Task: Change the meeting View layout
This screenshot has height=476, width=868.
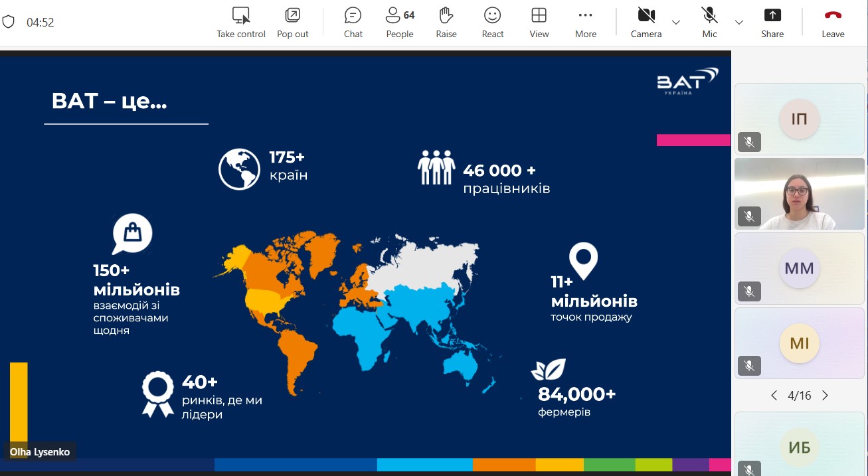Action: point(539,23)
